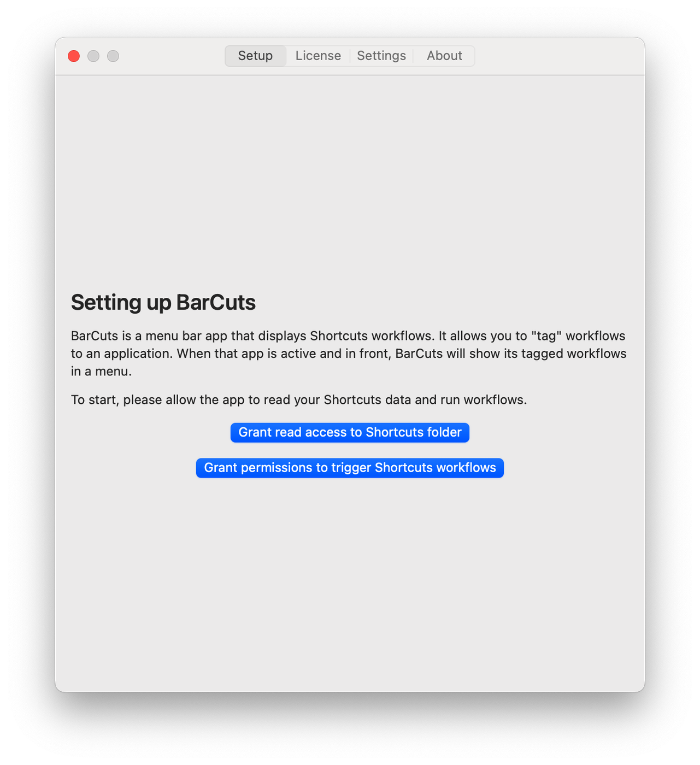Click the word "BarCuts" in the heading
The height and width of the screenshot is (765, 700).
coord(216,302)
